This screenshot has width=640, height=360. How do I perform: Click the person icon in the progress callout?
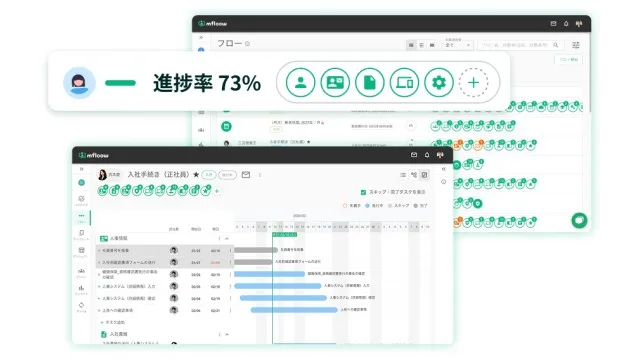click(x=300, y=82)
